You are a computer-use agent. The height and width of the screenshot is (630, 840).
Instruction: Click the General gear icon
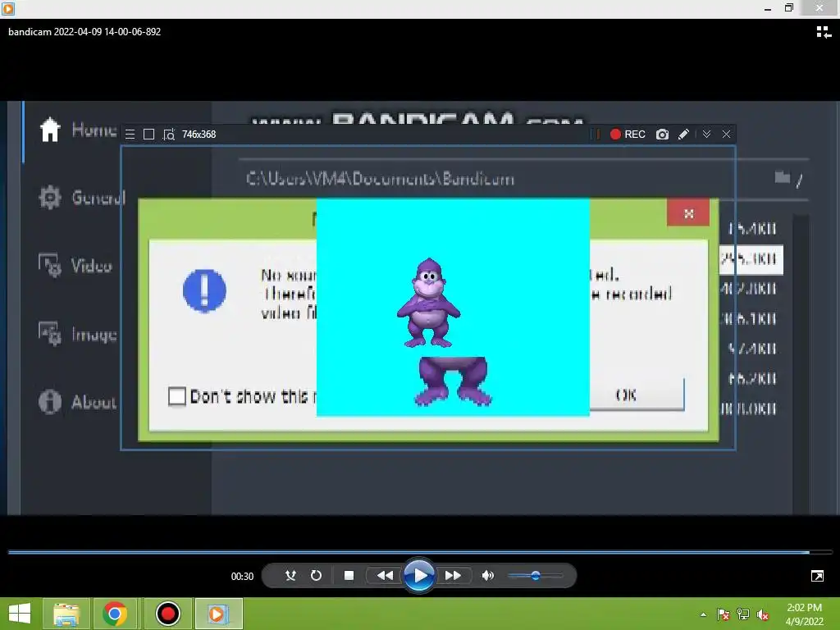click(50, 198)
